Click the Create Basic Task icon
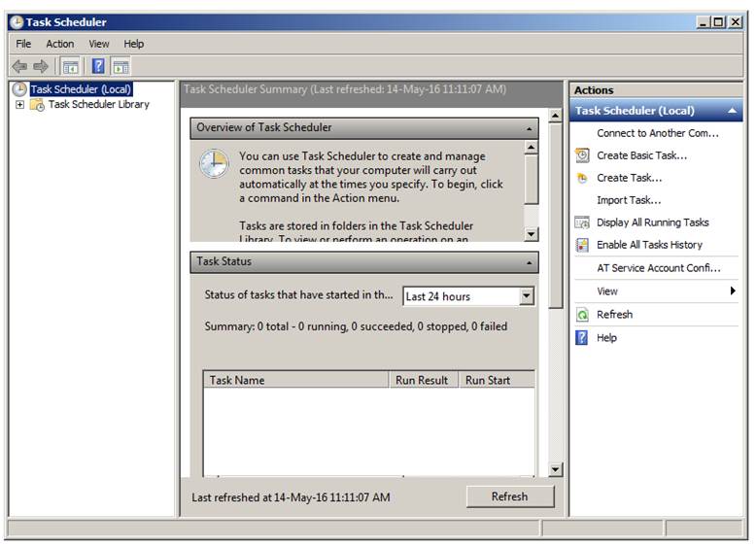 click(x=582, y=155)
